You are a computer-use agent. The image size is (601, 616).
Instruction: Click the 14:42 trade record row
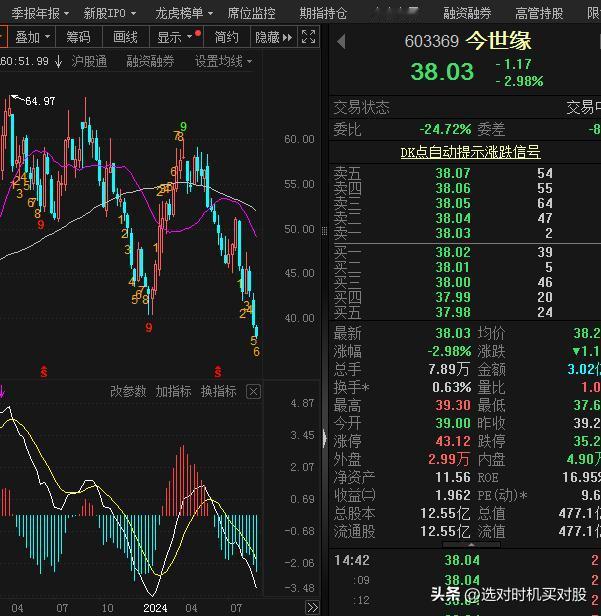pos(465,560)
